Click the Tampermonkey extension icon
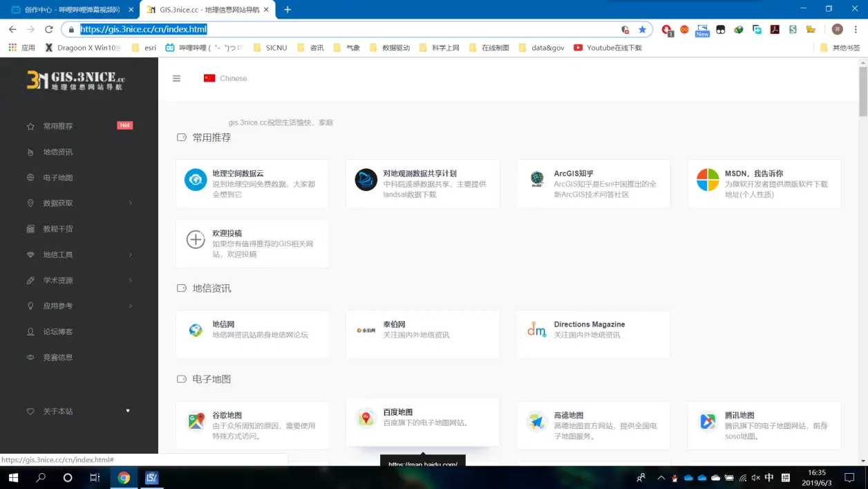The height and width of the screenshot is (489, 868). tap(721, 30)
